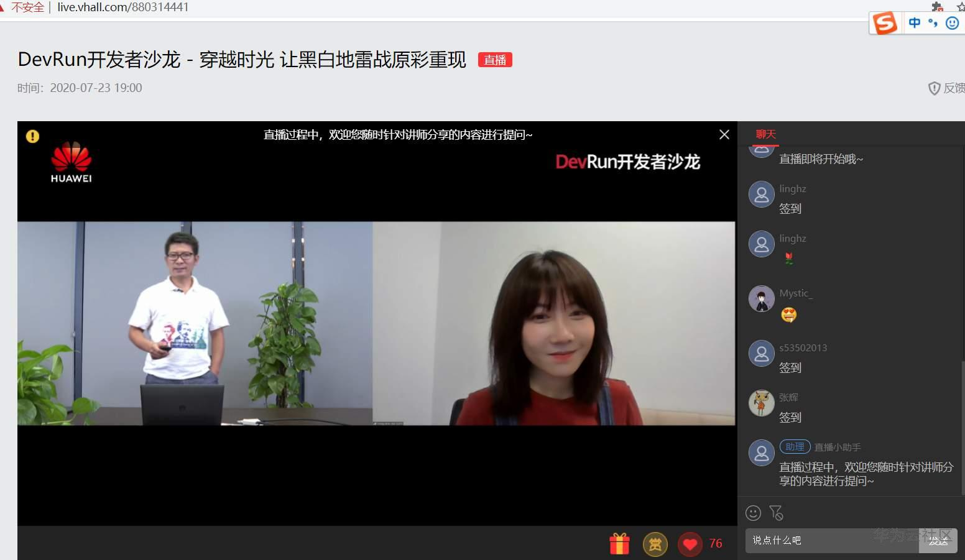Click the 助理 assistant badge
This screenshot has height=560, width=965.
click(795, 447)
